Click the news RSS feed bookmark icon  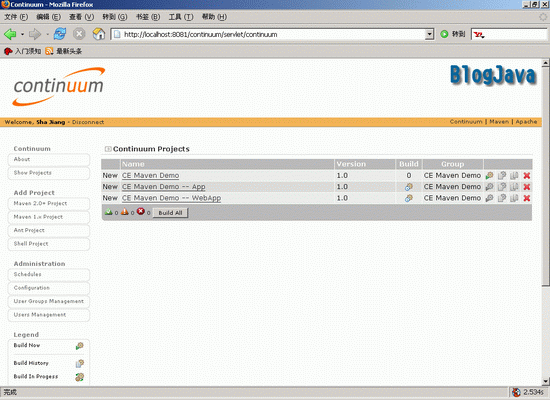coord(49,51)
